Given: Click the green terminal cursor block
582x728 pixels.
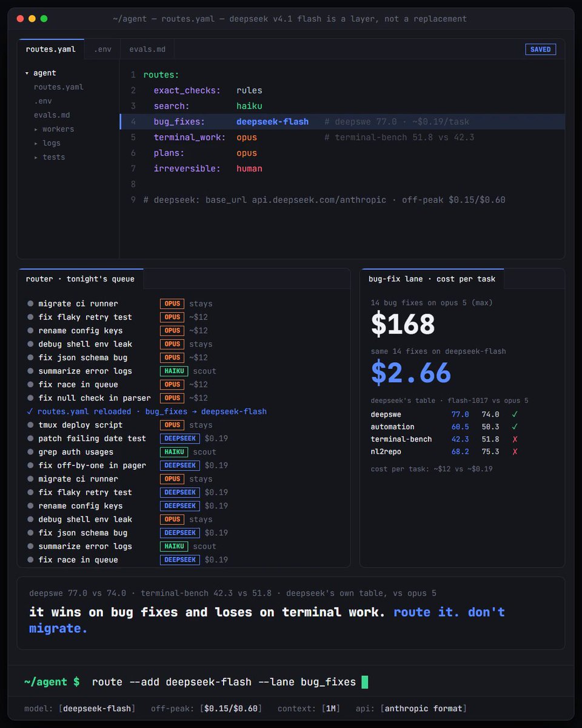Looking at the screenshot, I should point(364,682).
